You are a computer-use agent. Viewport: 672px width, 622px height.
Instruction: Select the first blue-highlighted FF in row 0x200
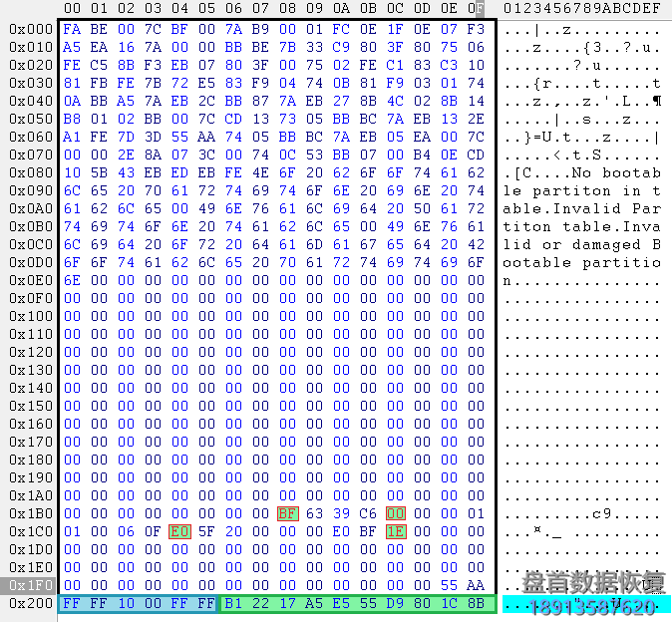[x=72, y=603]
